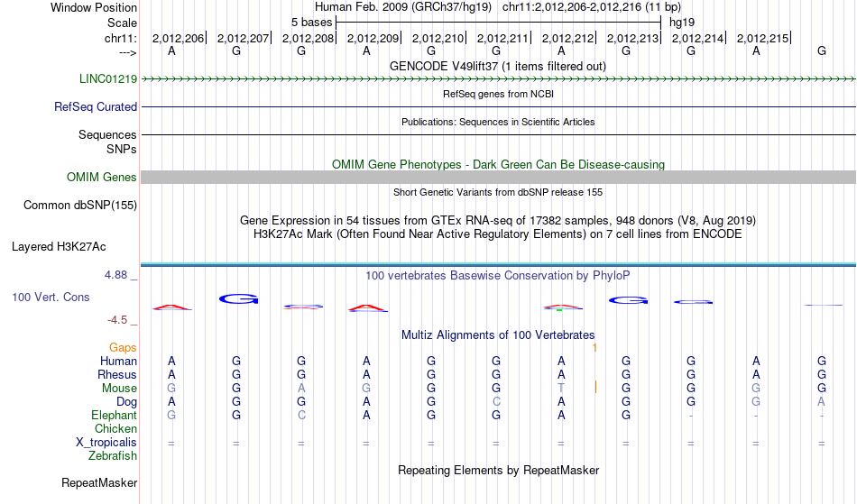Image resolution: width=857 pixels, height=504 pixels.
Task: Open the RefSeq Curated track label
Action: pyautogui.click(x=96, y=106)
